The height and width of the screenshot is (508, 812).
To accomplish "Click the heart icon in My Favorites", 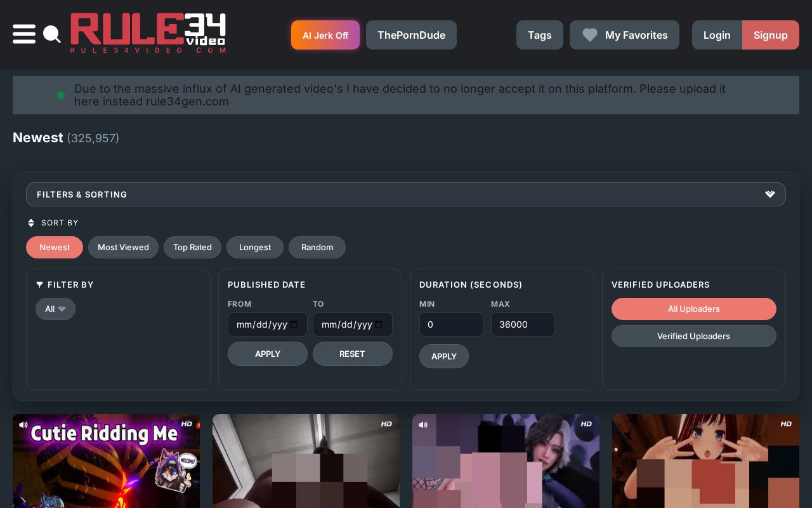I will coord(590,35).
